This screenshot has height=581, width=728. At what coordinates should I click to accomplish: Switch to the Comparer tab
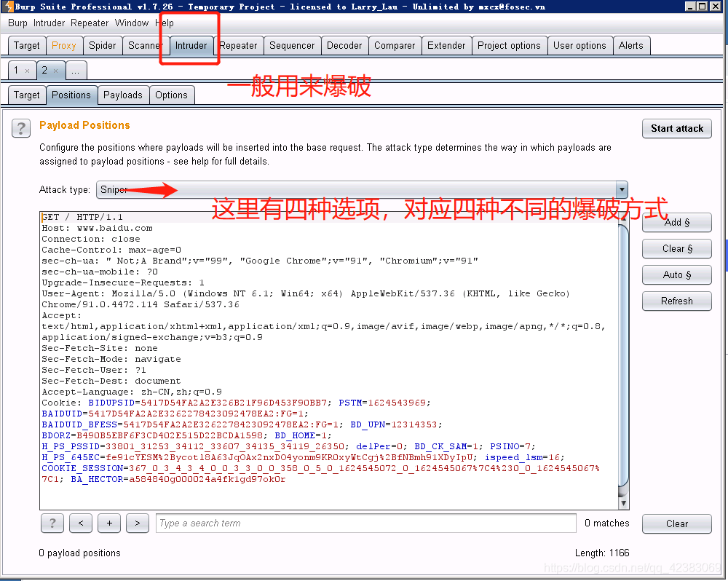(395, 46)
